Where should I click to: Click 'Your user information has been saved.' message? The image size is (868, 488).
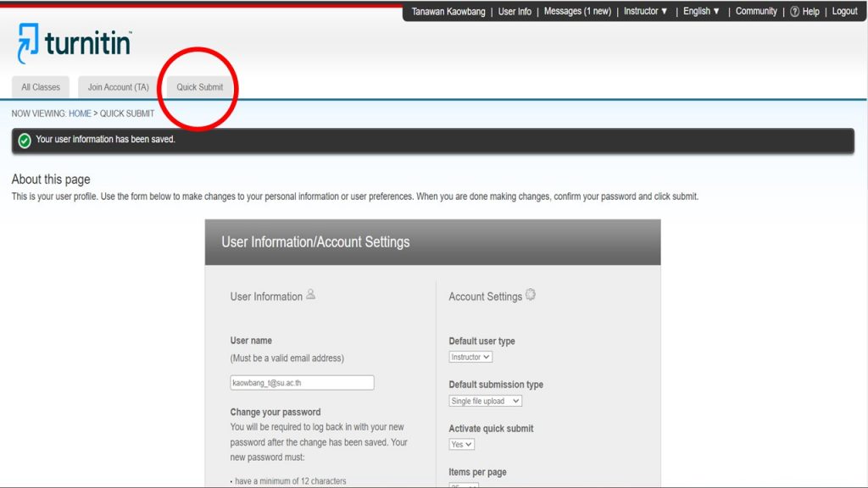click(105, 140)
